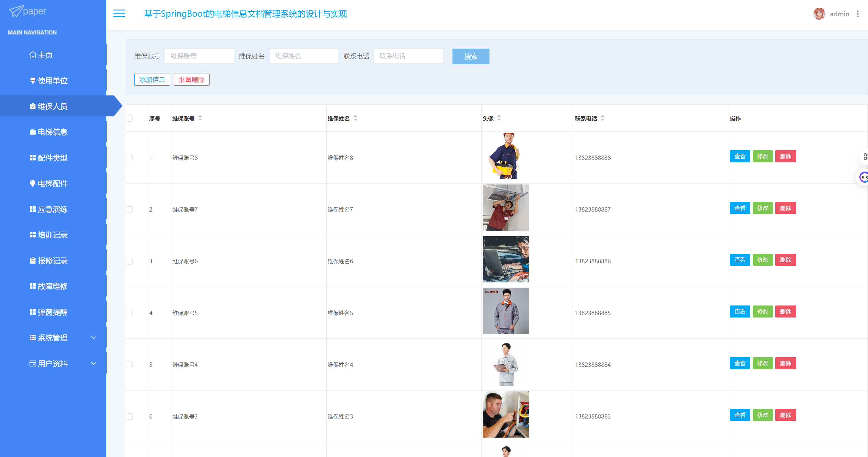
Task: Check the row for 维保账号7
Action: click(129, 210)
